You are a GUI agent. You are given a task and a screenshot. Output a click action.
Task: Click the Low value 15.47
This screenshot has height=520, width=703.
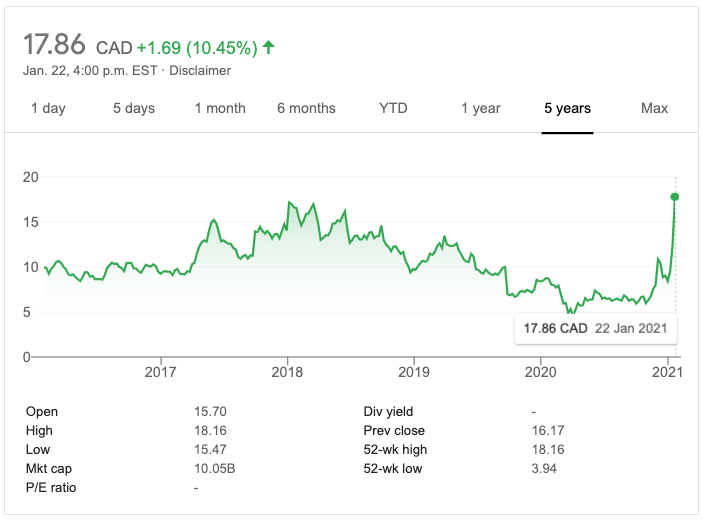[x=210, y=449]
